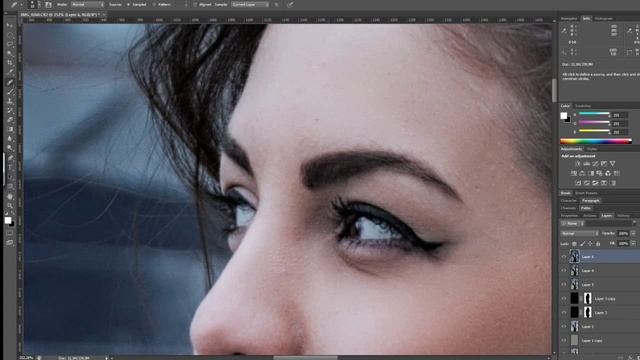
Task: Click the toolbox foreground color swatch
Action: (x=8, y=220)
